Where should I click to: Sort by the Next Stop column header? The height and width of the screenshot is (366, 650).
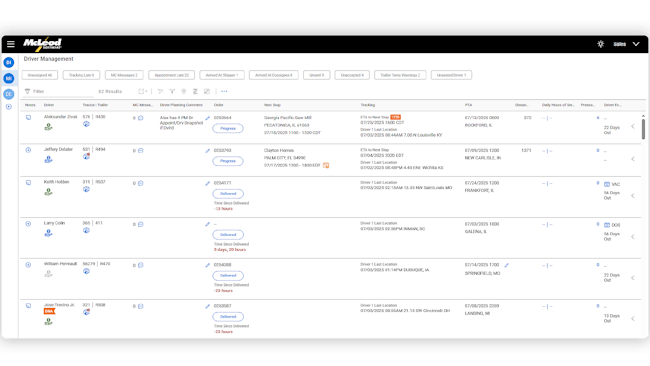272,105
